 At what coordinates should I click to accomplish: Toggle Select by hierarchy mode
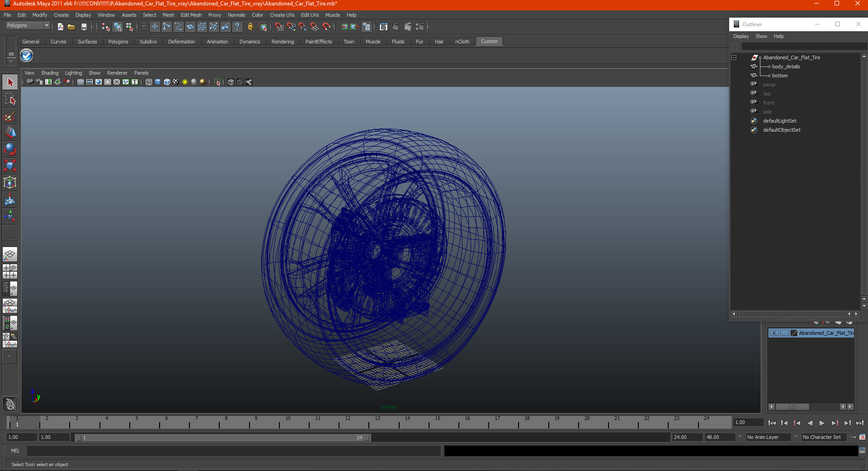click(x=106, y=27)
